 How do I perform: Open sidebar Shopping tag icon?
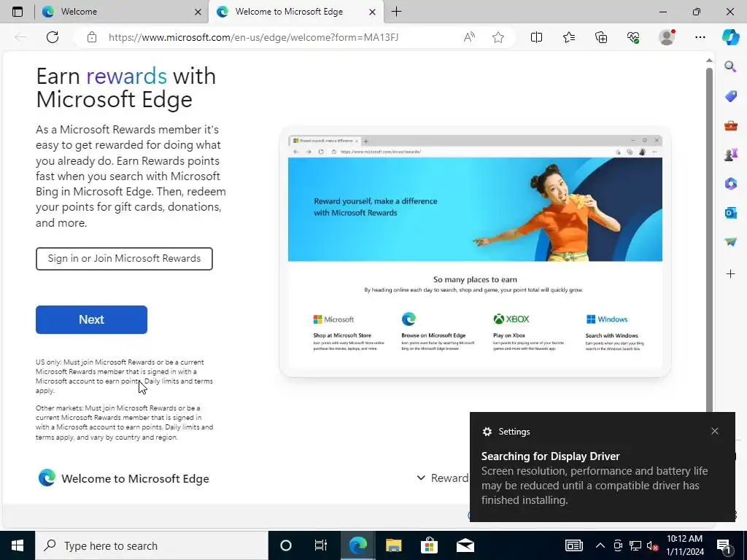731,96
